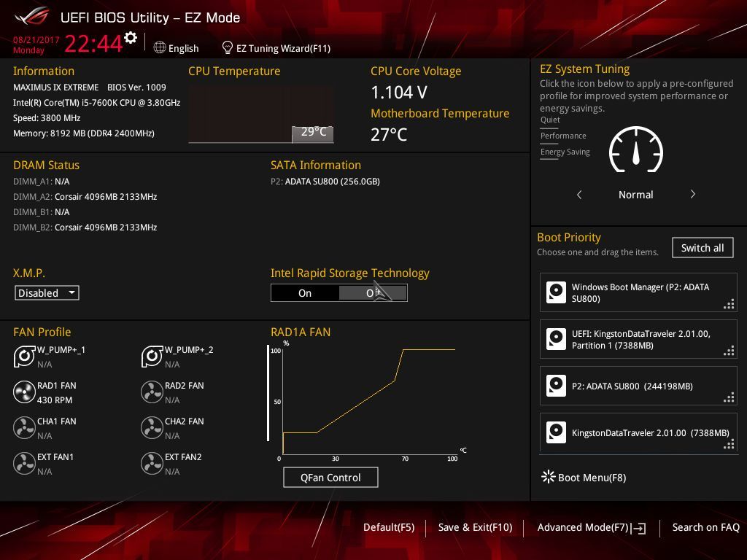This screenshot has height=560, width=747.
Task: Click the EZ Tuning Wizard lightbulb icon
Action: [228, 47]
